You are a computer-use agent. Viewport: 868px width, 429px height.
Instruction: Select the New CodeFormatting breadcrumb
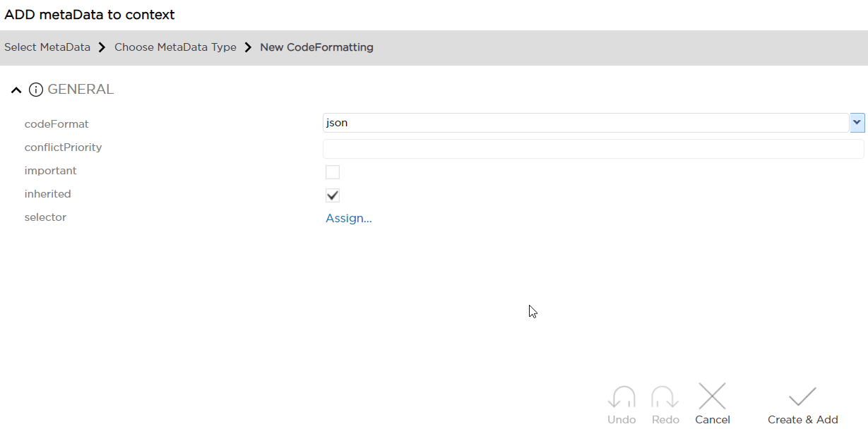[x=316, y=47]
